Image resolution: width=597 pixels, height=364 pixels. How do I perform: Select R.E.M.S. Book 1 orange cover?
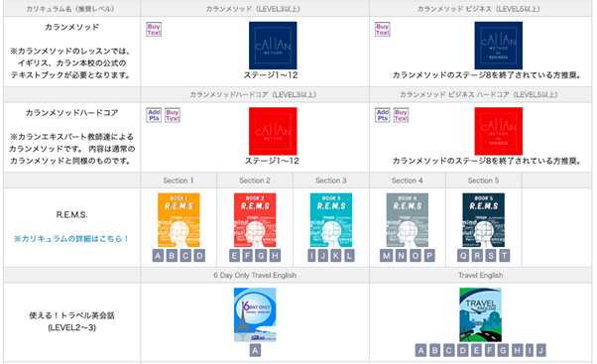click(179, 220)
